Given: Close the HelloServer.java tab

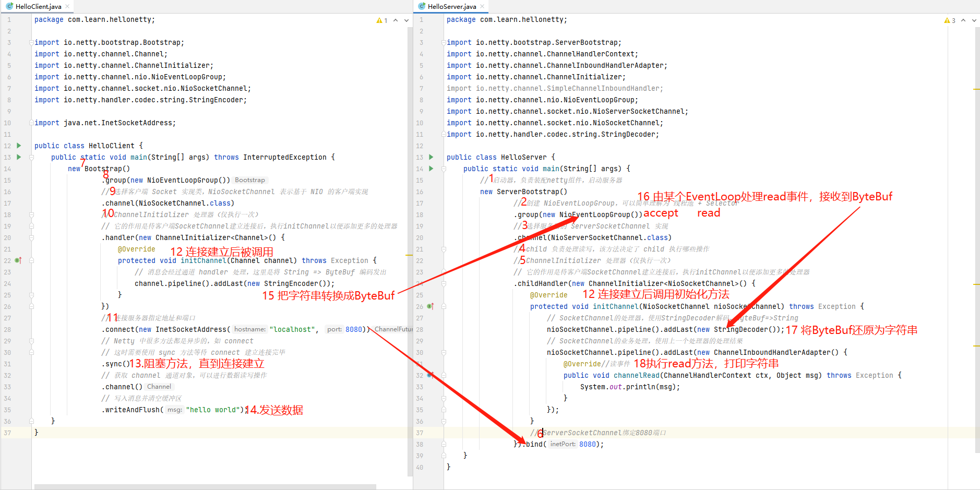Looking at the screenshot, I should point(482,6).
